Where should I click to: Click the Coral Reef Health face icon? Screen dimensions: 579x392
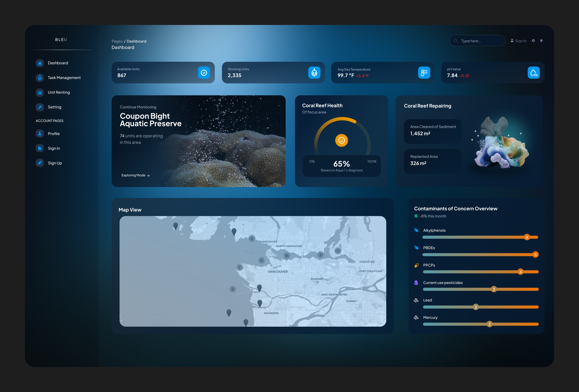pyautogui.click(x=341, y=140)
